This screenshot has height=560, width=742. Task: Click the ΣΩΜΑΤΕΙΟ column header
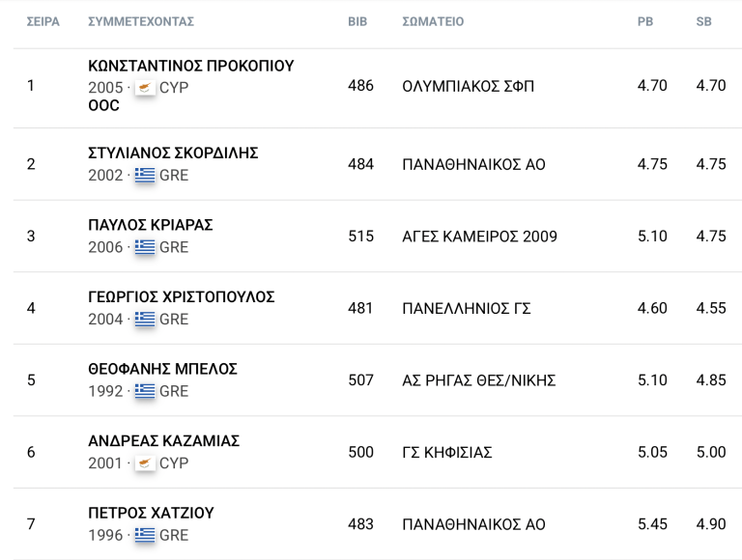click(x=433, y=21)
